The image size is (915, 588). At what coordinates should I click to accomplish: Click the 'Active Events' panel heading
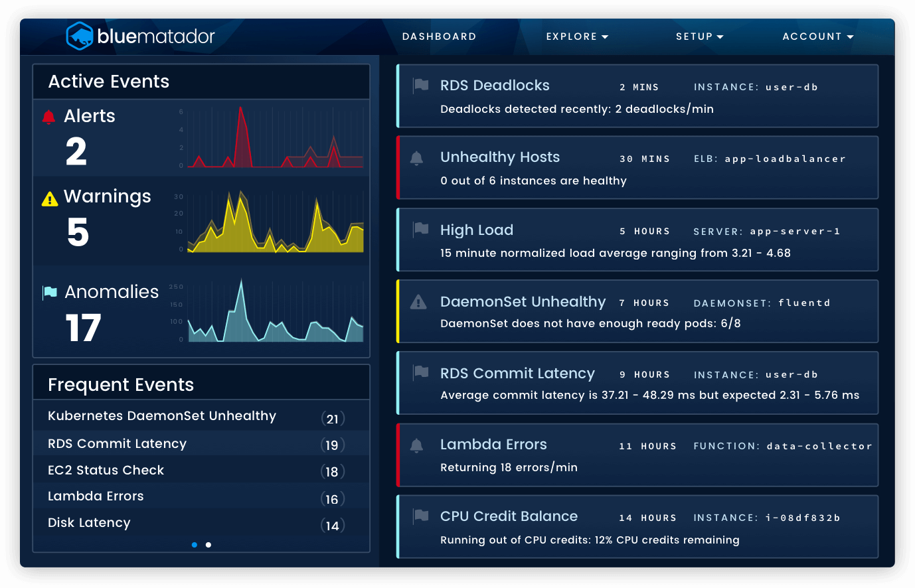pyautogui.click(x=109, y=82)
